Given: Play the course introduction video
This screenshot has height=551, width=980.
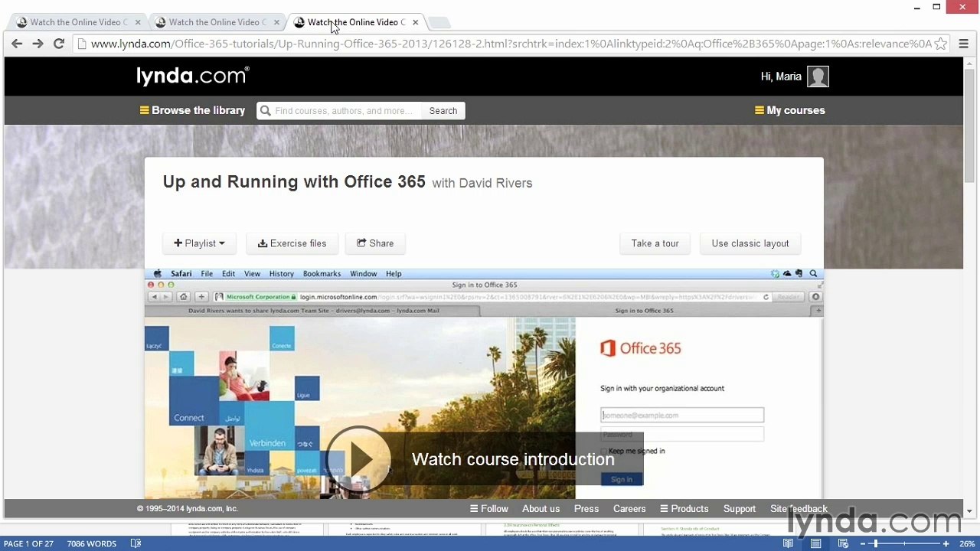Looking at the screenshot, I should pyautogui.click(x=358, y=459).
